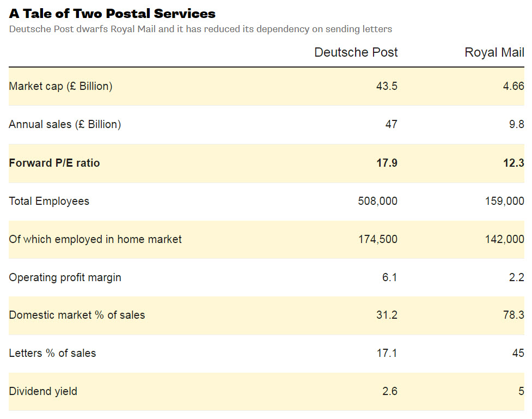Select Royal Mail domestic market value 78.3
The height and width of the screenshot is (419, 532).
513,315
